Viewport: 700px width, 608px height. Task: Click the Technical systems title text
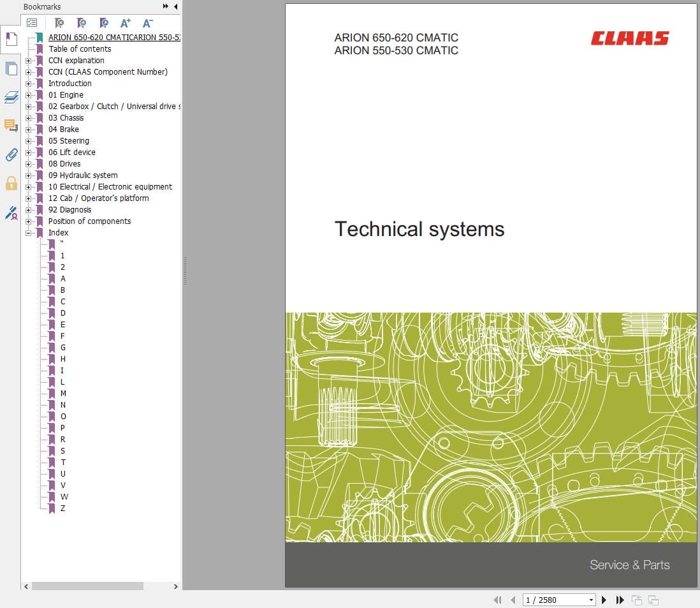tap(419, 230)
